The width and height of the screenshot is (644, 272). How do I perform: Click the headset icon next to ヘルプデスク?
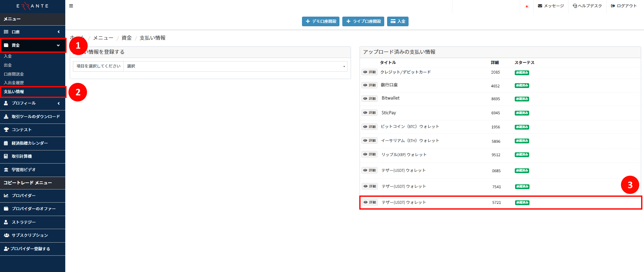pyautogui.click(x=575, y=6)
